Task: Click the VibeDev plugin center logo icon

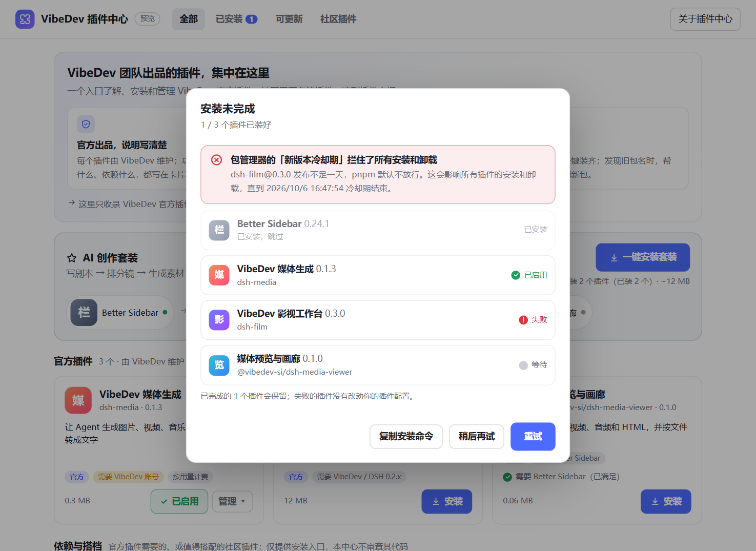Action: point(25,19)
